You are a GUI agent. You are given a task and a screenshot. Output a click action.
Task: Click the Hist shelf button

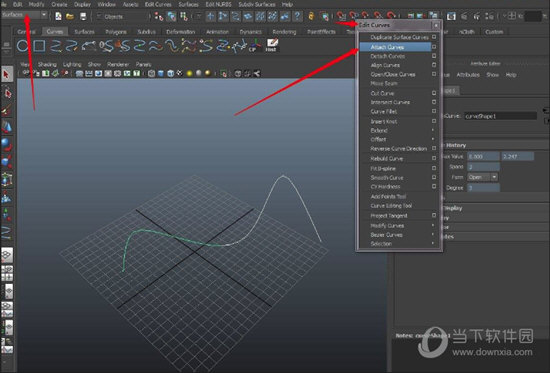tap(271, 45)
